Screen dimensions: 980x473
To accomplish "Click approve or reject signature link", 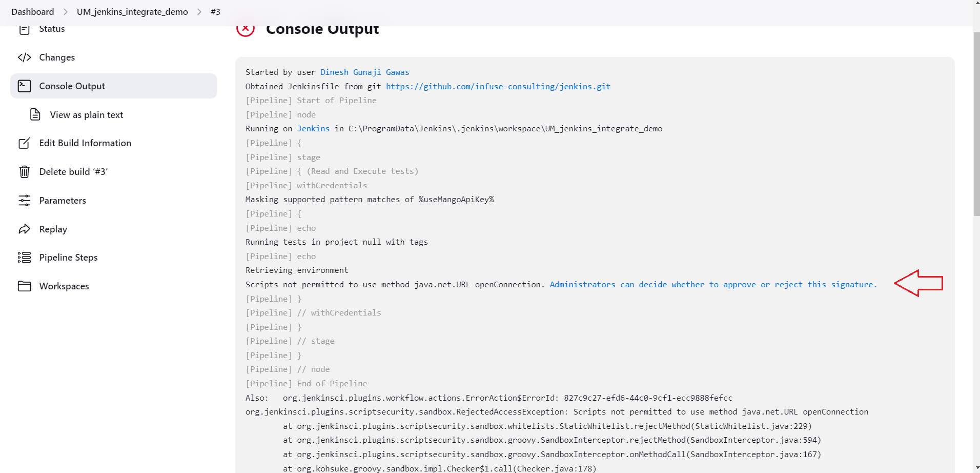I will [x=713, y=285].
